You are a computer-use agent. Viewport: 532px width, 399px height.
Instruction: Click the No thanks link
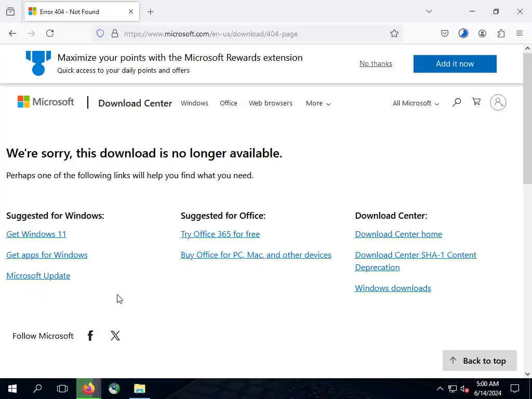click(376, 63)
